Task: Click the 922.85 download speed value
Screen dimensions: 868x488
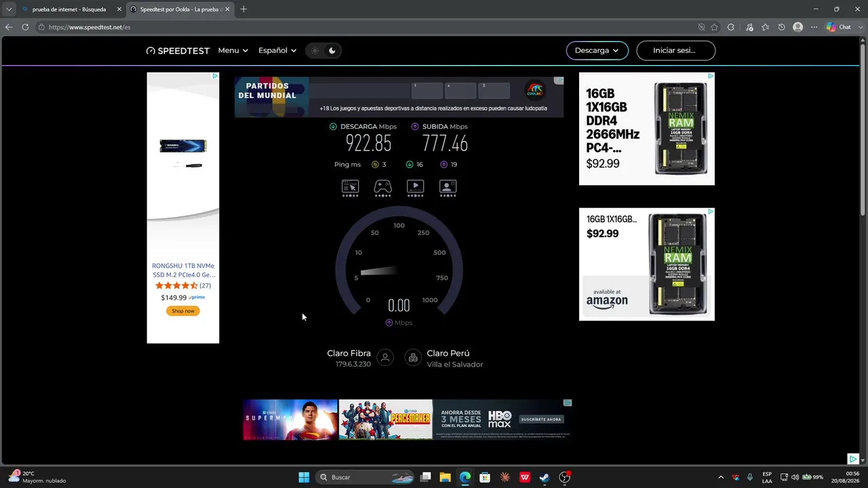Action: [x=368, y=144]
